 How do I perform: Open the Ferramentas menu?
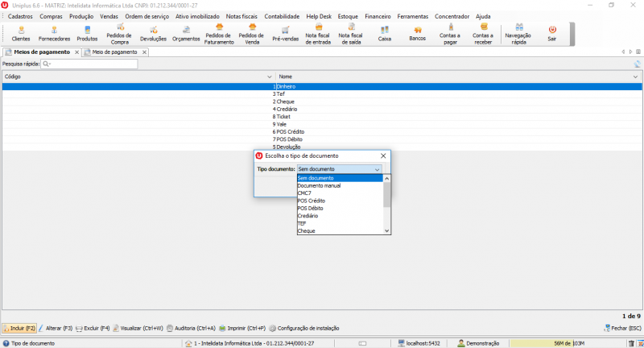(412, 16)
